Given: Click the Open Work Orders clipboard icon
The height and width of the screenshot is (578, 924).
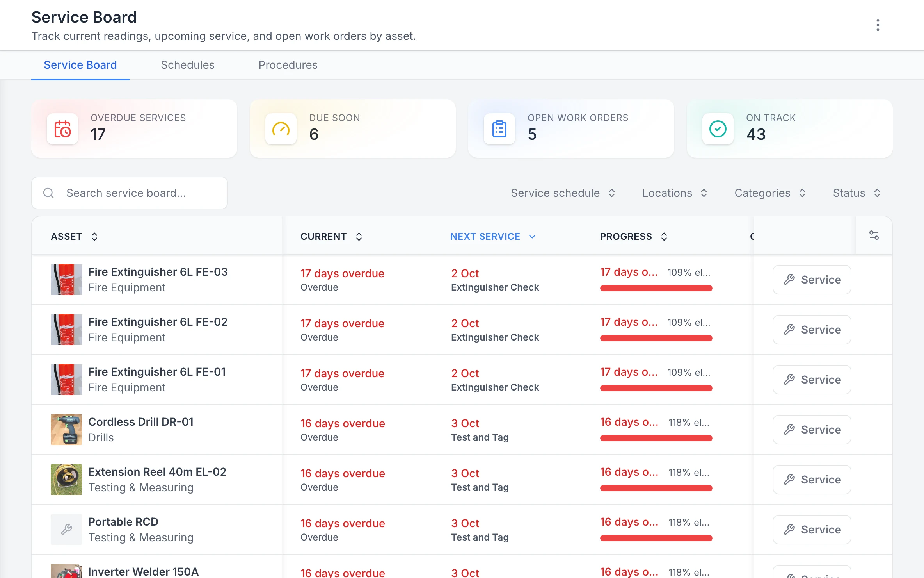Looking at the screenshot, I should click(x=499, y=129).
